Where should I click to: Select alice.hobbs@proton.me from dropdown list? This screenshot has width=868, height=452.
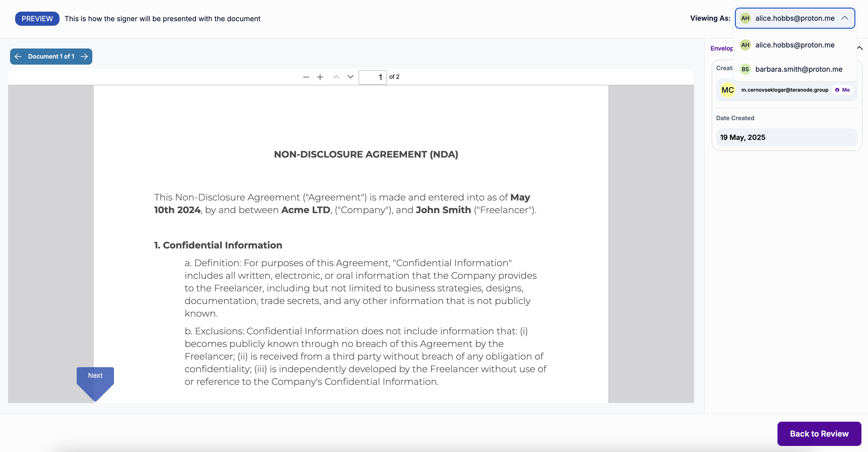(795, 45)
